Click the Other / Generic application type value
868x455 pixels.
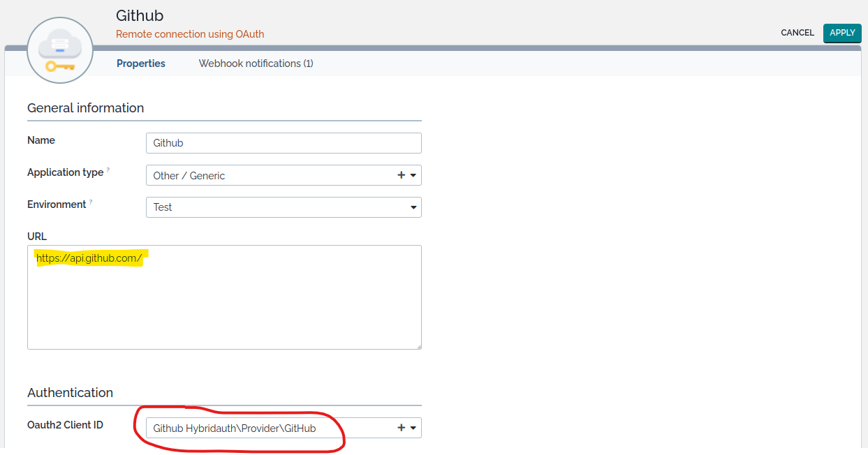(189, 176)
